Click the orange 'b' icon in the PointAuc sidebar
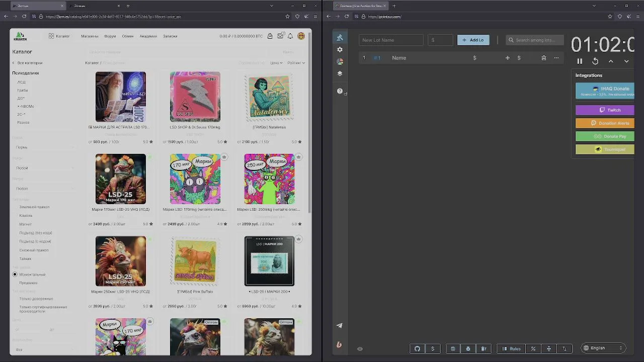644x362 pixels. click(340, 344)
